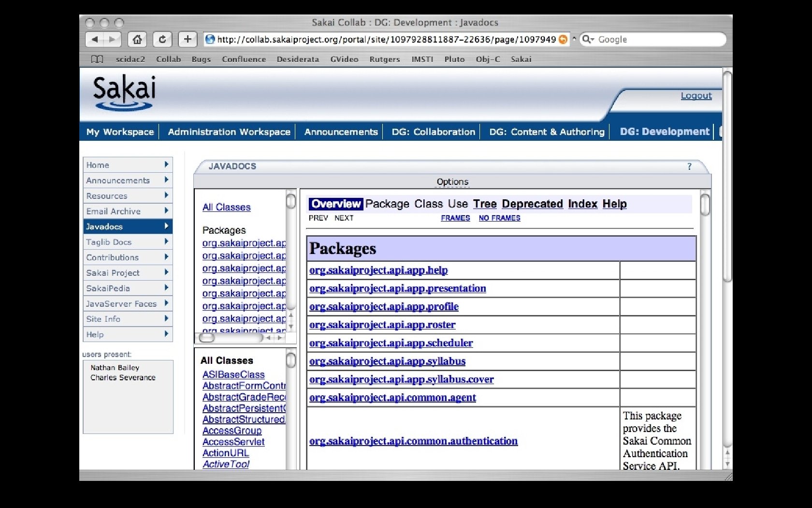
Task: Click the Sakai logo
Action: [x=124, y=92]
